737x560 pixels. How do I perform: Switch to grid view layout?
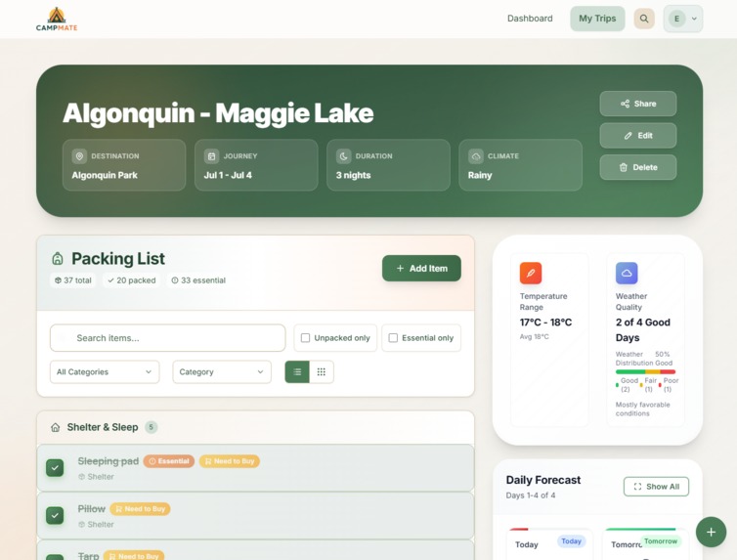coord(322,372)
